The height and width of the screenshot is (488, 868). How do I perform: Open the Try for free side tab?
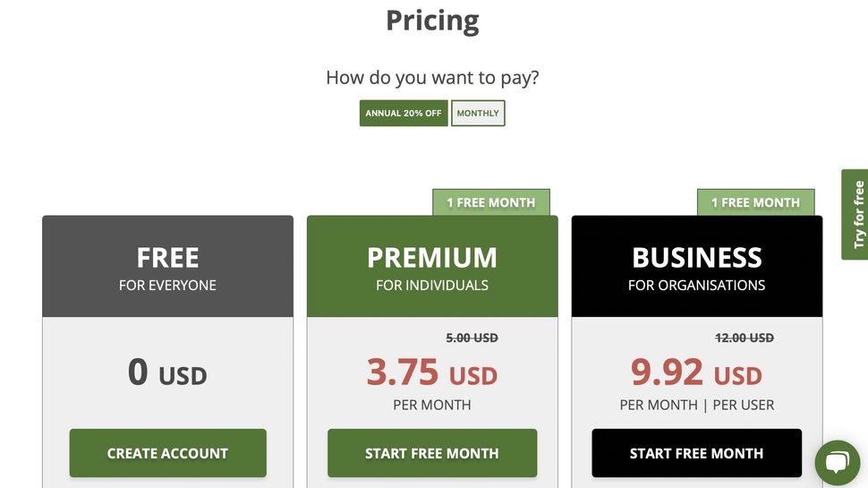pyautogui.click(x=856, y=215)
